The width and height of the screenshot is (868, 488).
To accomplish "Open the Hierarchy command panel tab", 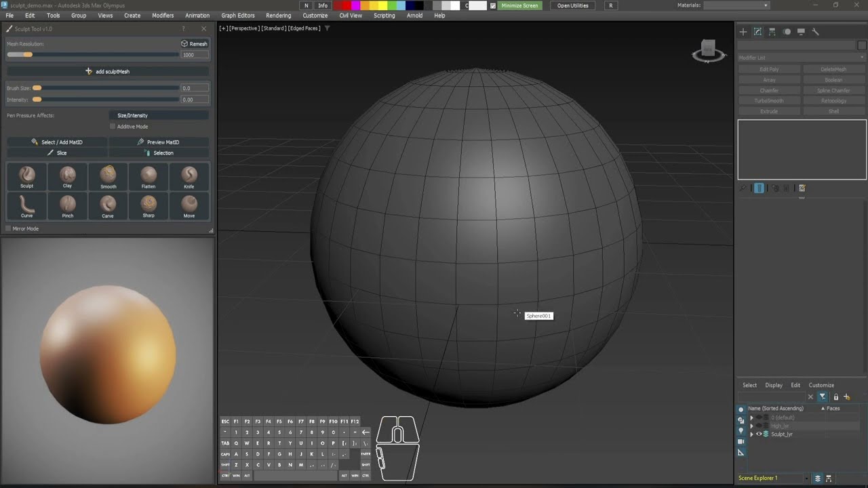I will pos(772,32).
